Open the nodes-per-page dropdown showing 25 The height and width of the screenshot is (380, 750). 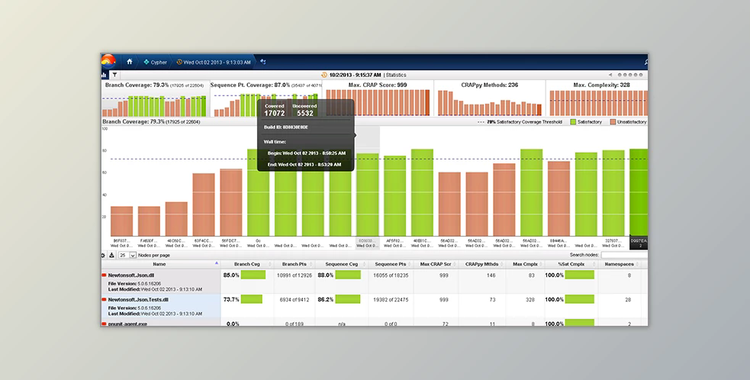pos(127,256)
